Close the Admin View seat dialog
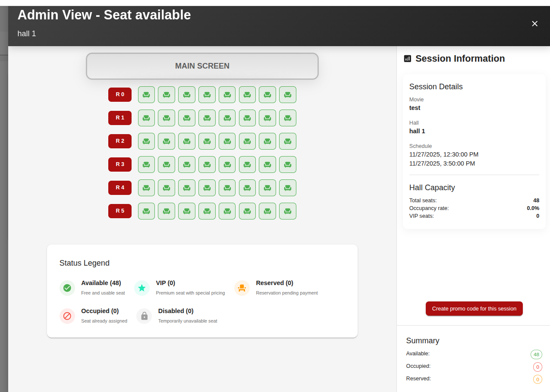Viewport: 550px width, 392px height. (x=535, y=24)
